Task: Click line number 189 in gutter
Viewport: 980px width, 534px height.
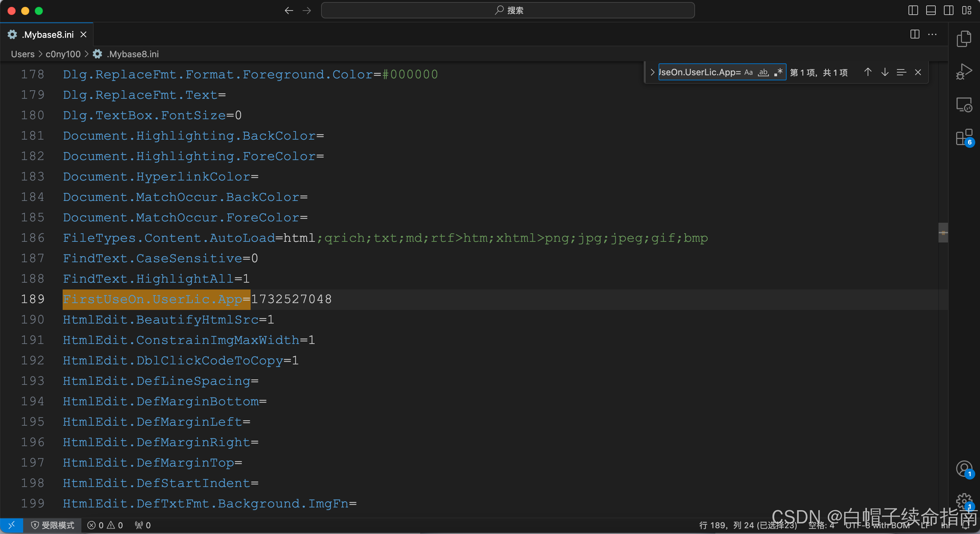Action: point(33,299)
